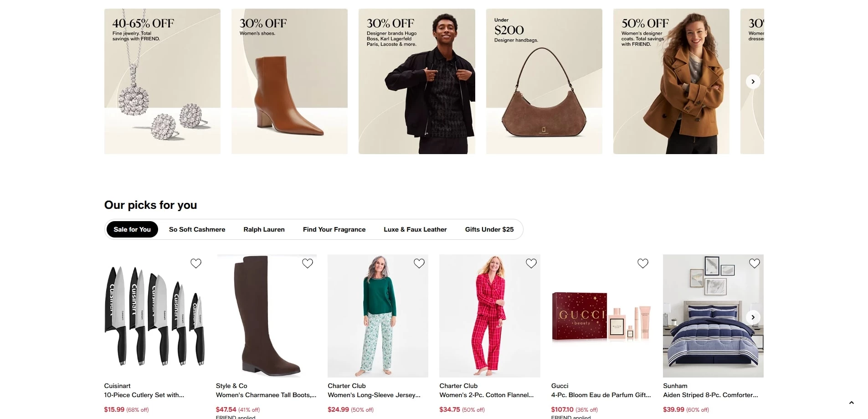Heart the Cuisinart cutlery set to favorite it
Screen dimensions: 868x419
pyautogui.click(x=196, y=263)
